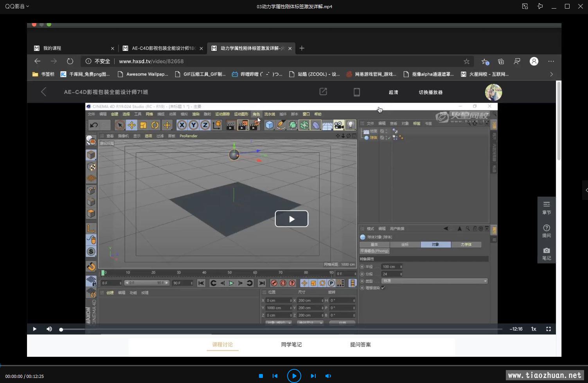Expand the playlist side panel arrow
This screenshot has height=383, width=588.
[x=586, y=190]
